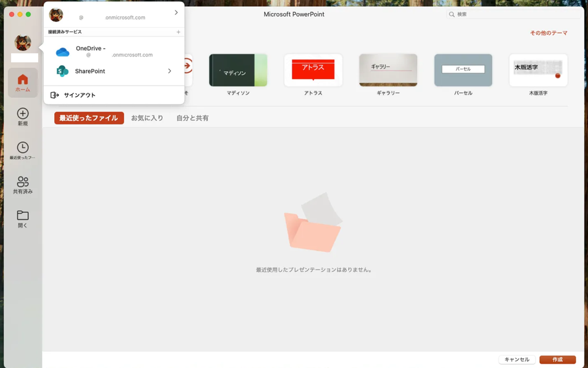Click the マディソン theme name label
Image resolution: width=588 pixels, height=368 pixels.
pos(238,93)
